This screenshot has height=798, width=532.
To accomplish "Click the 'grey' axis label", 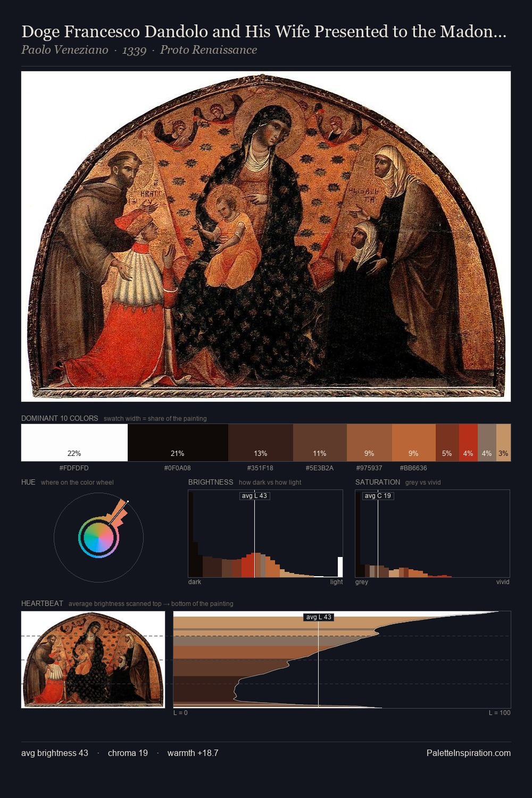I will pos(362,582).
